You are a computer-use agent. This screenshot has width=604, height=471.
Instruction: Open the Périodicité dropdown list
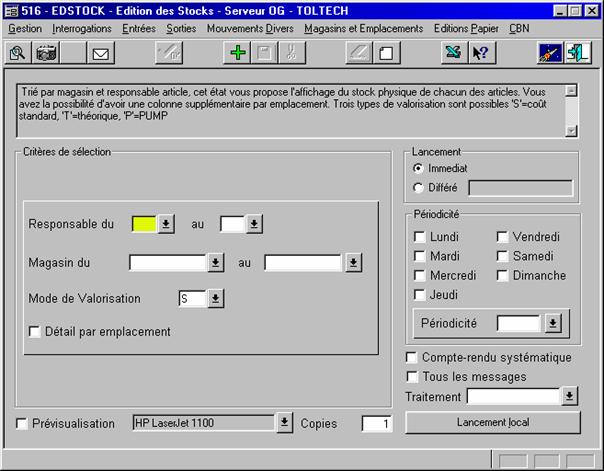point(553,324)
